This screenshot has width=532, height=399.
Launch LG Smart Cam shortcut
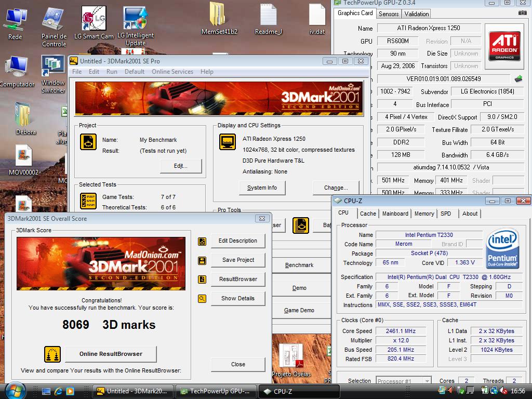click(x=94, y=22)
